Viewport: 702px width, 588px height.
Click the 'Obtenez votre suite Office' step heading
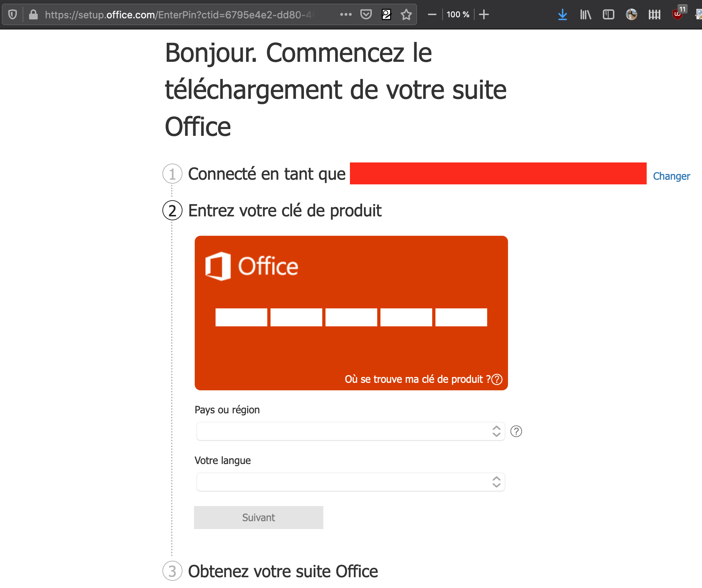click(283, 571)
